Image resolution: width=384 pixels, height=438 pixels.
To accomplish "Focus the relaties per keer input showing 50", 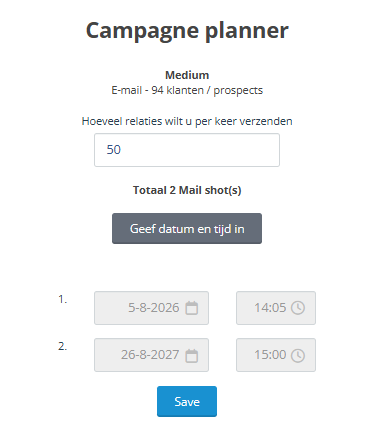I will [187, 150].
